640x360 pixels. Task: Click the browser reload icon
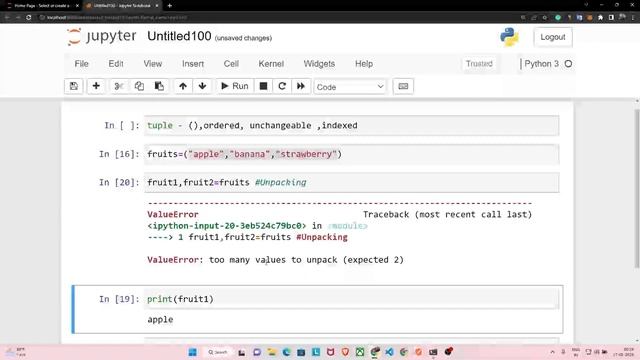(29, 18)
